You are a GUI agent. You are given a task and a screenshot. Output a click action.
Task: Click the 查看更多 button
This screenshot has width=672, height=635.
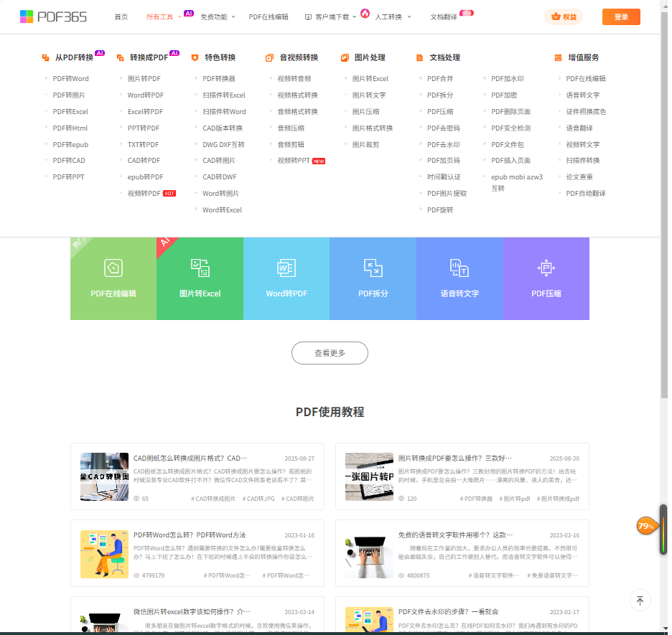(x=330, y=353)
